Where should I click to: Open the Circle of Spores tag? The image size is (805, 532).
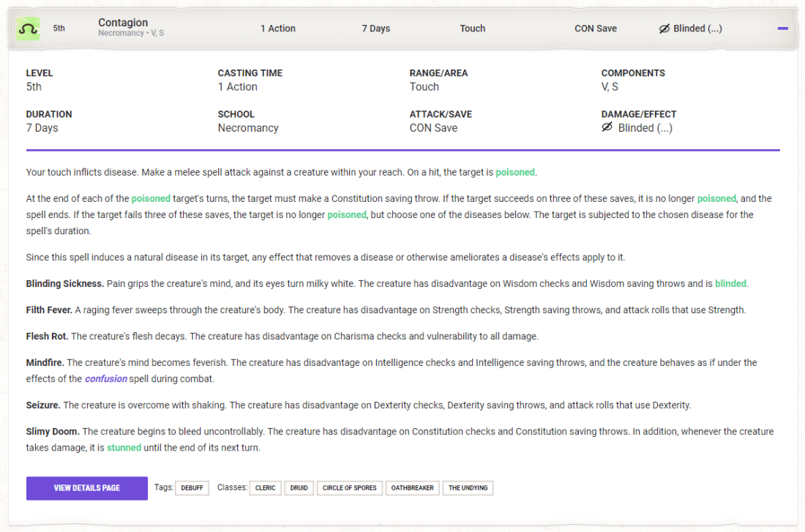(x=349, y=488)
